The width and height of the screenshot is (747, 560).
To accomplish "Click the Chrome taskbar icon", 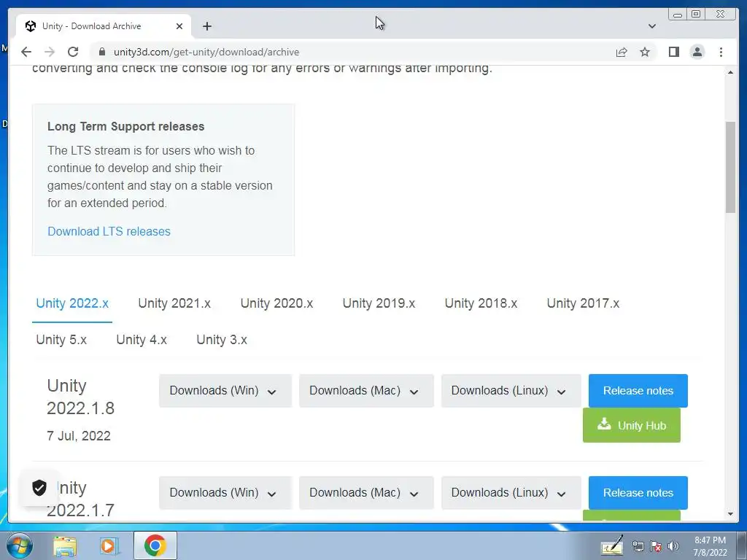I will tap(155, 545).
